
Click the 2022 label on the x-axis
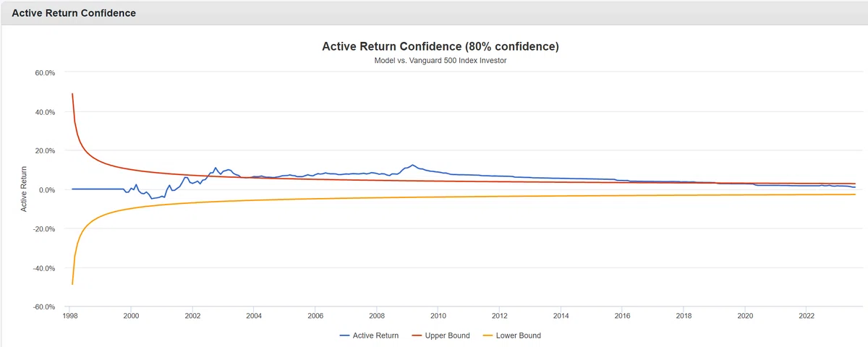[807, 316]
